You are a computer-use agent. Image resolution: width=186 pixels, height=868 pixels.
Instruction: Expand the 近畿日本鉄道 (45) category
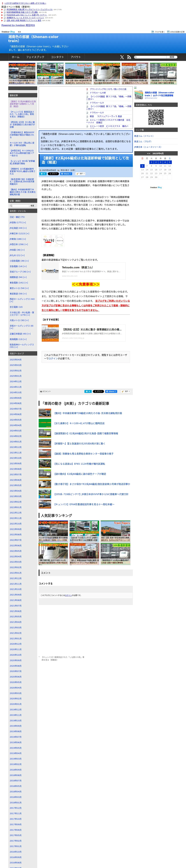(29, 334)
